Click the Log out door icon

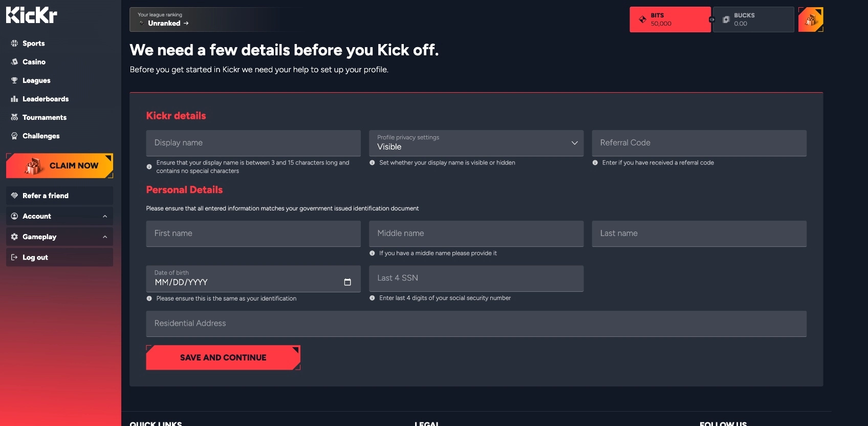(x=14, y=258)
